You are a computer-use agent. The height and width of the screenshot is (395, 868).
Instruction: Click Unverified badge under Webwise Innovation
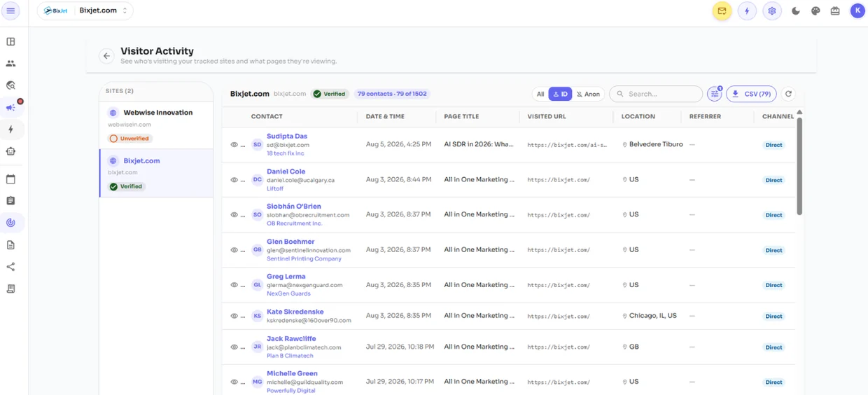(130, 139)
